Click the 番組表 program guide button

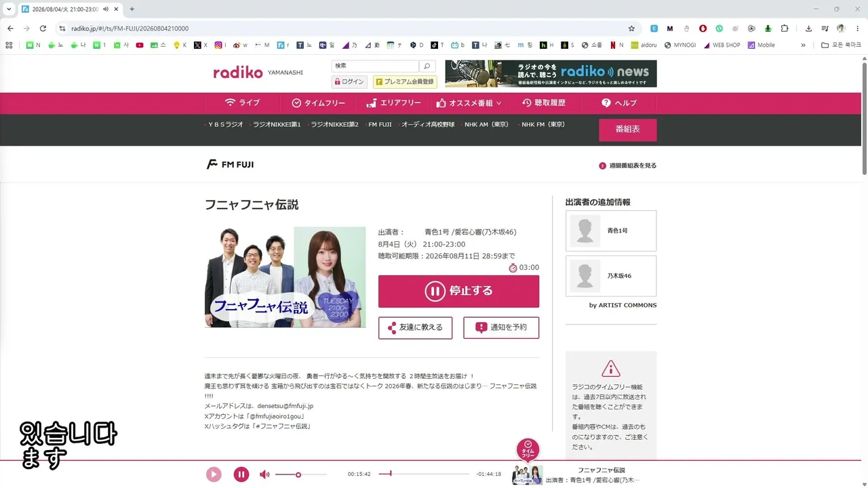point(627,129)
